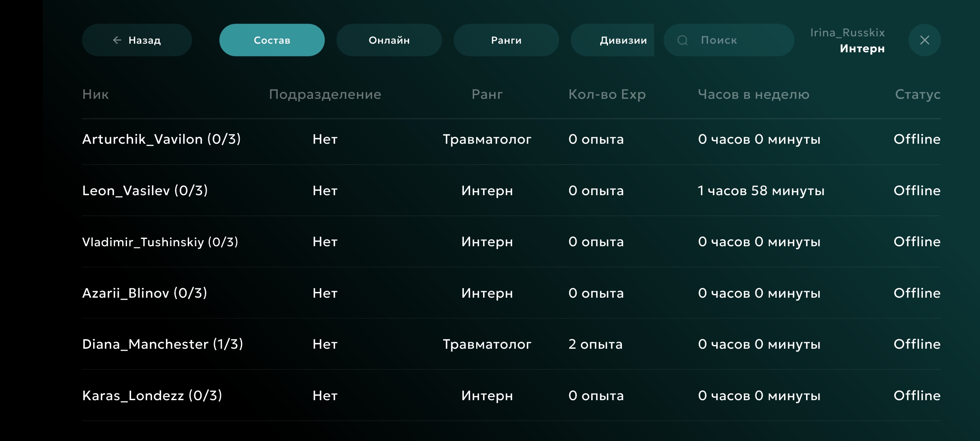The image size is (980, 441).
Task: Open the Ранги tab
Action: (x=506, y=40)
